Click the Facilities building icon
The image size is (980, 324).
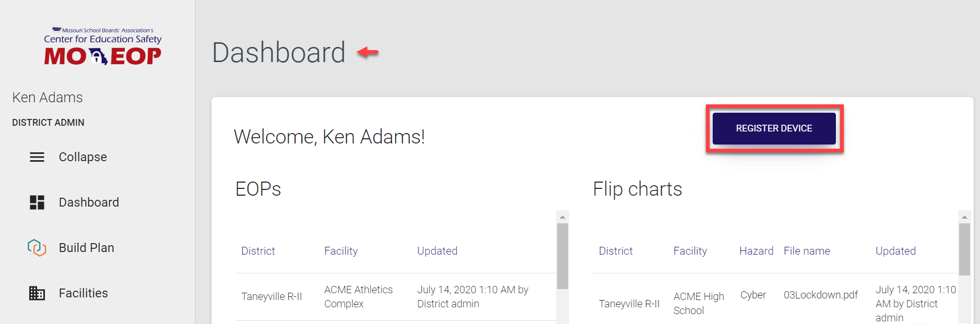point(37,293)
